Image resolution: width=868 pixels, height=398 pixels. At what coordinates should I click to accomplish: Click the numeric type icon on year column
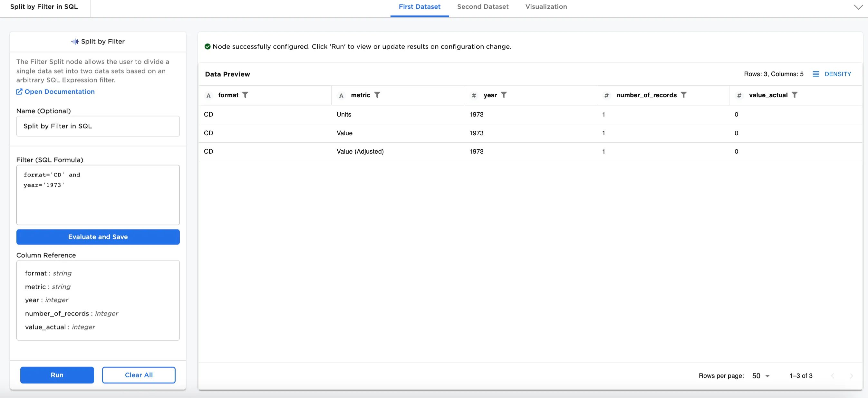tap(474, 95)
